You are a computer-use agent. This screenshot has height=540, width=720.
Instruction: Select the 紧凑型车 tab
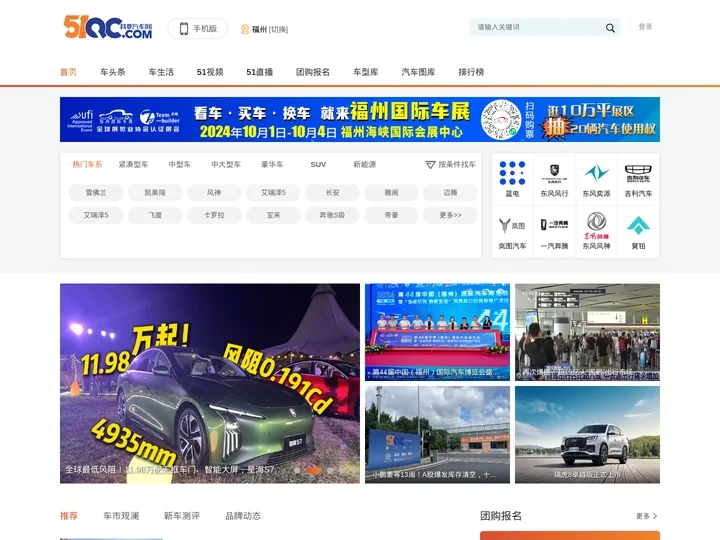coord(133,164)
